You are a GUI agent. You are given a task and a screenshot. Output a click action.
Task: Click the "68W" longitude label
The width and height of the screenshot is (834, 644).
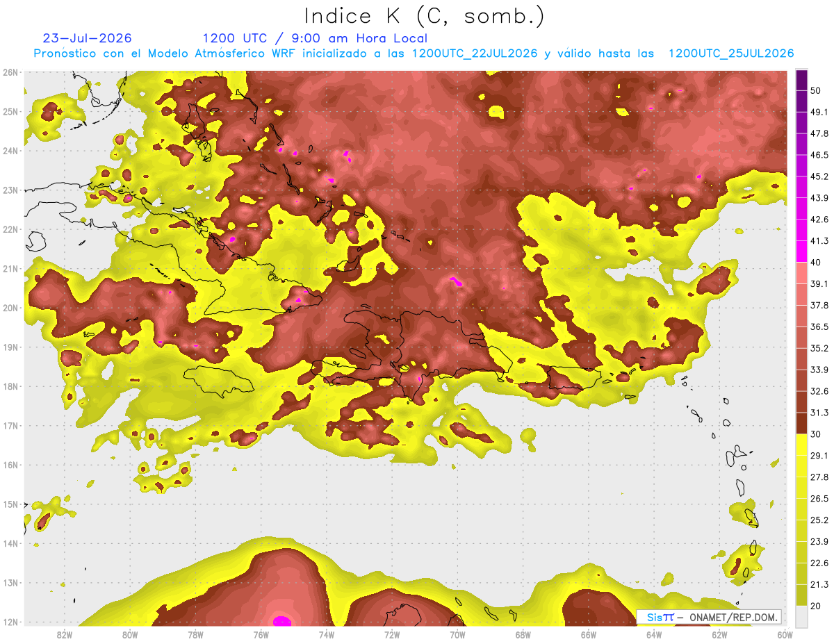click(x=523, y=634)
